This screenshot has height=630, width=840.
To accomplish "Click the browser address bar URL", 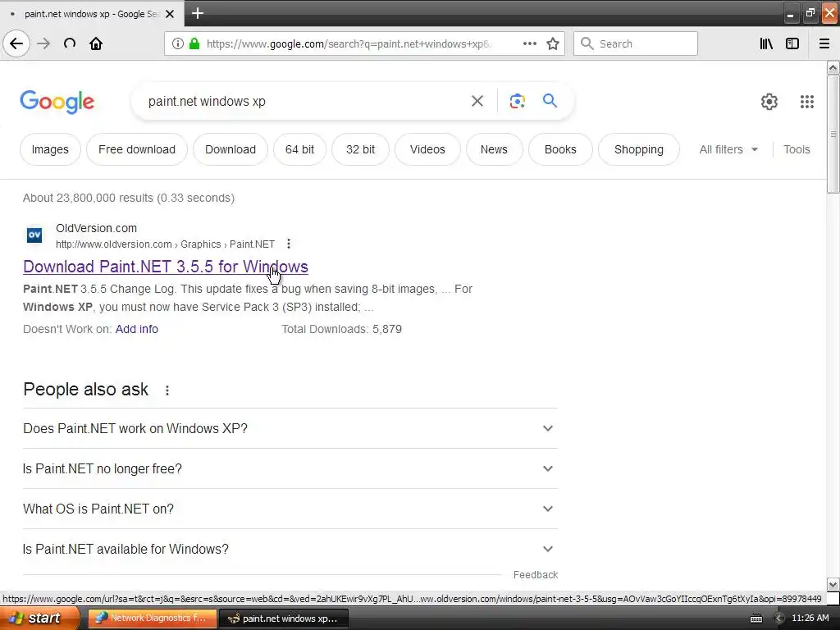I will click(x=349, y=44).
